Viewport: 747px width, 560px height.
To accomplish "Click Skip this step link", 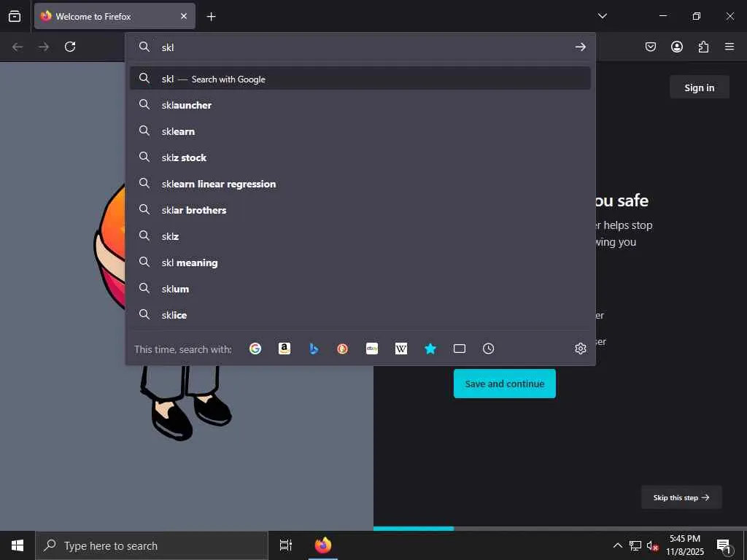I will [x=681, y=497].
